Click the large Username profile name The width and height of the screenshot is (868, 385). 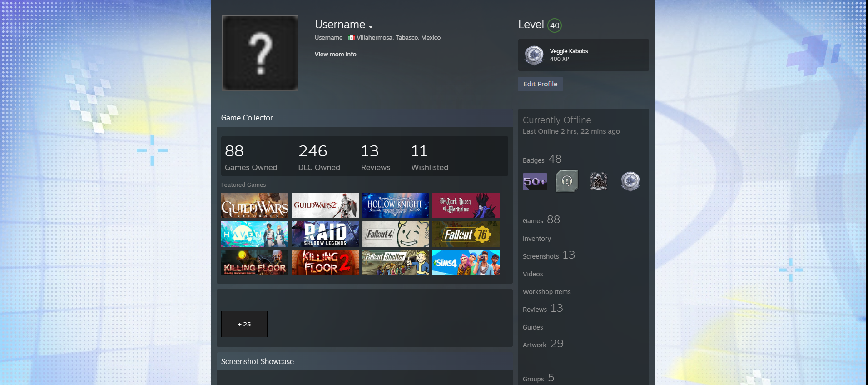(340, 25)
